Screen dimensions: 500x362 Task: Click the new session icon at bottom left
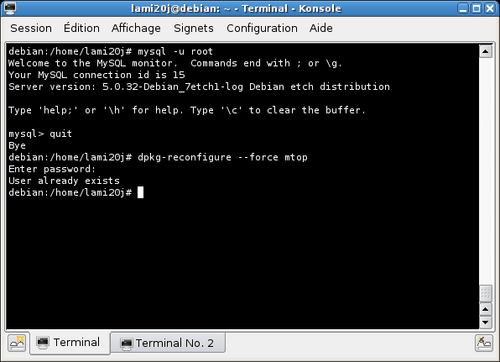pos(17,343)
